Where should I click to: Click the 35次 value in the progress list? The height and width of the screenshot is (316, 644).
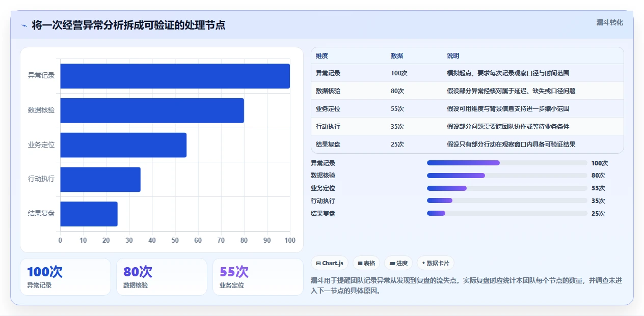598,201
